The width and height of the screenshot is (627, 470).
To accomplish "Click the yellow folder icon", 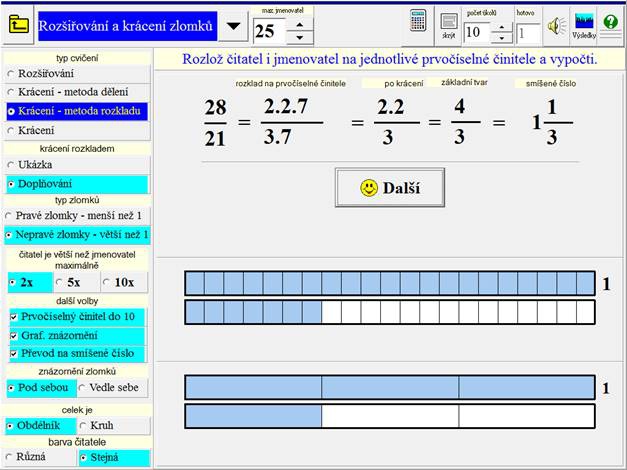I will click(17, 26).
